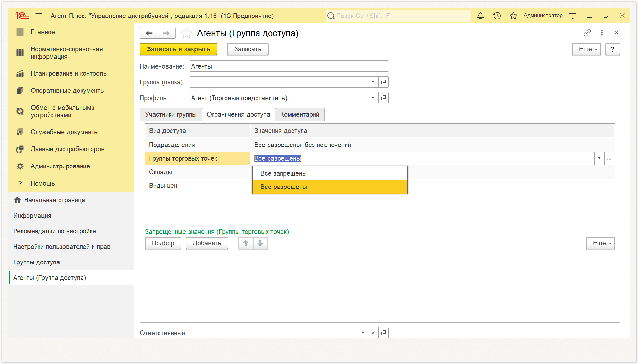Screen dimensions: 638x364
Task: Close the Агенты (Группа доступа) form
Action: pos(616,33)
